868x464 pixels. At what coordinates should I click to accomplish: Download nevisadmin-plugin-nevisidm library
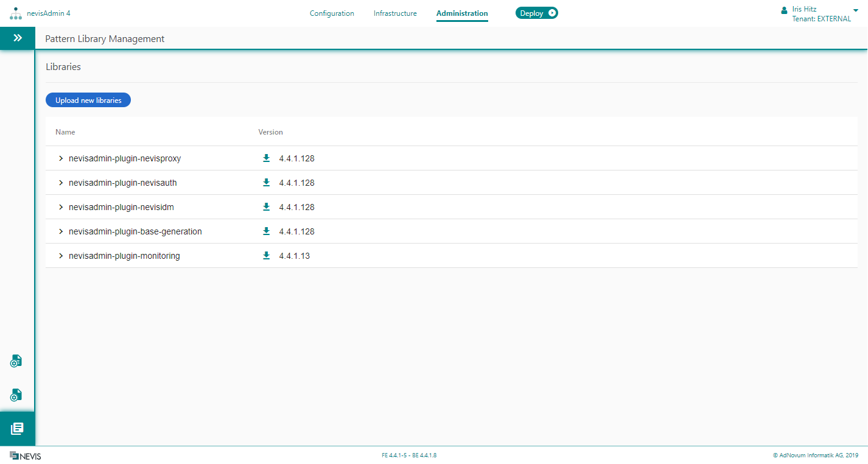[x=266, y=207]
